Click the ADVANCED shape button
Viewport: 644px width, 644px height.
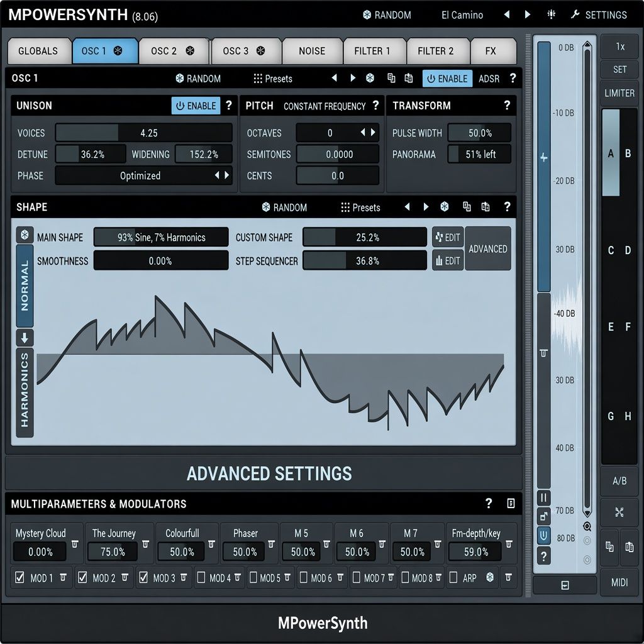click(x=488, y=248)
